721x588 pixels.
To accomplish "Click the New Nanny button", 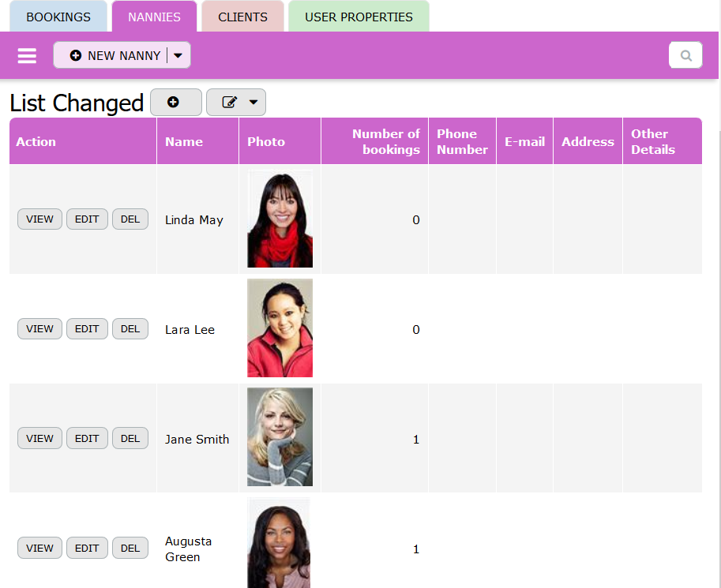I will tap(115, 55).
